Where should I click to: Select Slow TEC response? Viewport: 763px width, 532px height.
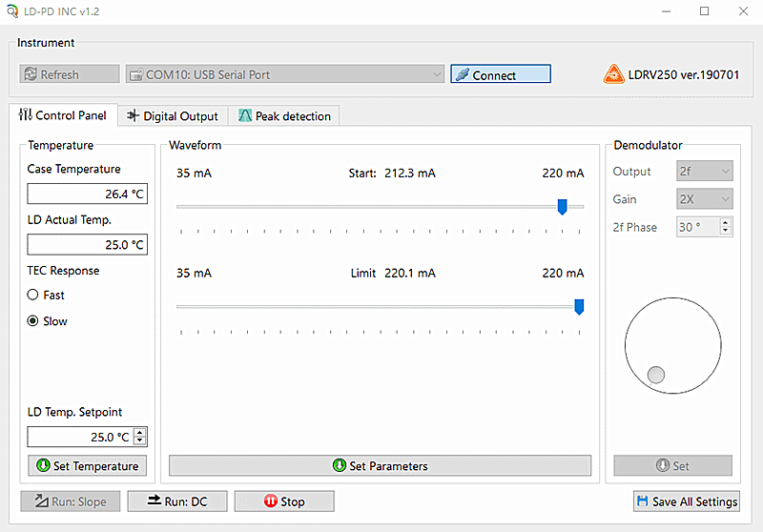(33, 321)
